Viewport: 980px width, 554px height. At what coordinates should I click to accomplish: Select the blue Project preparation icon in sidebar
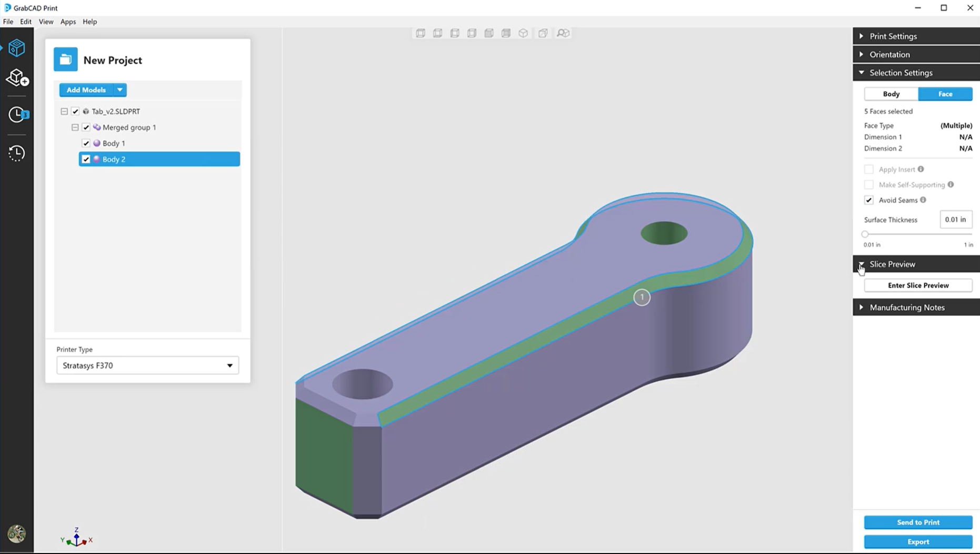pos(17,47)
